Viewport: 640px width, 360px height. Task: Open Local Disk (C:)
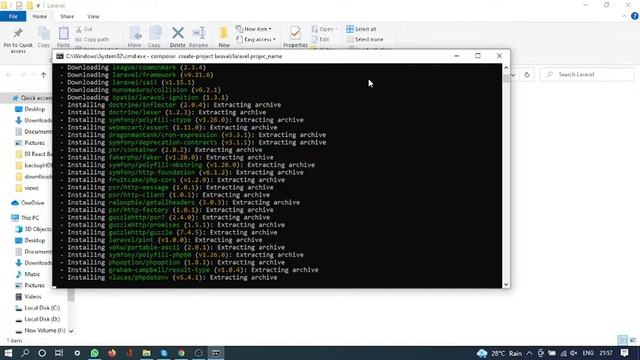(38, 308)
